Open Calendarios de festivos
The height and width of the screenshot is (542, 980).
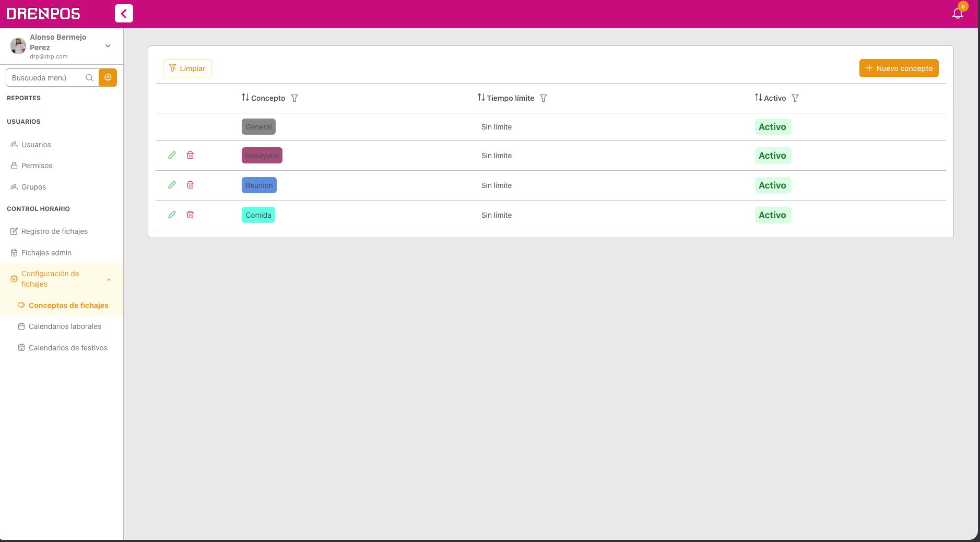pos(62,348)
